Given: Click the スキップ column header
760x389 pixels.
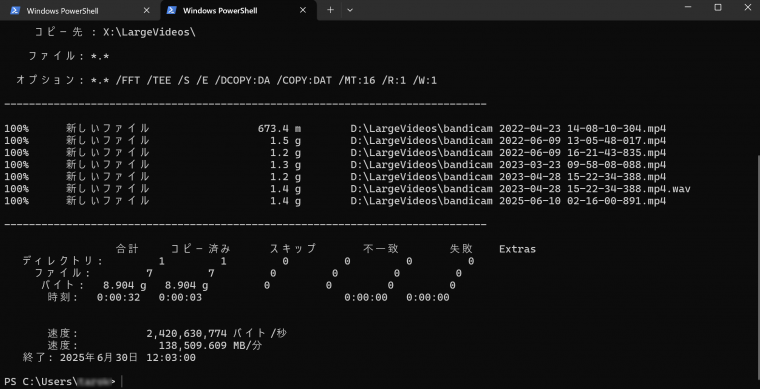Looking at the screenshot, I should pos(293,249).
